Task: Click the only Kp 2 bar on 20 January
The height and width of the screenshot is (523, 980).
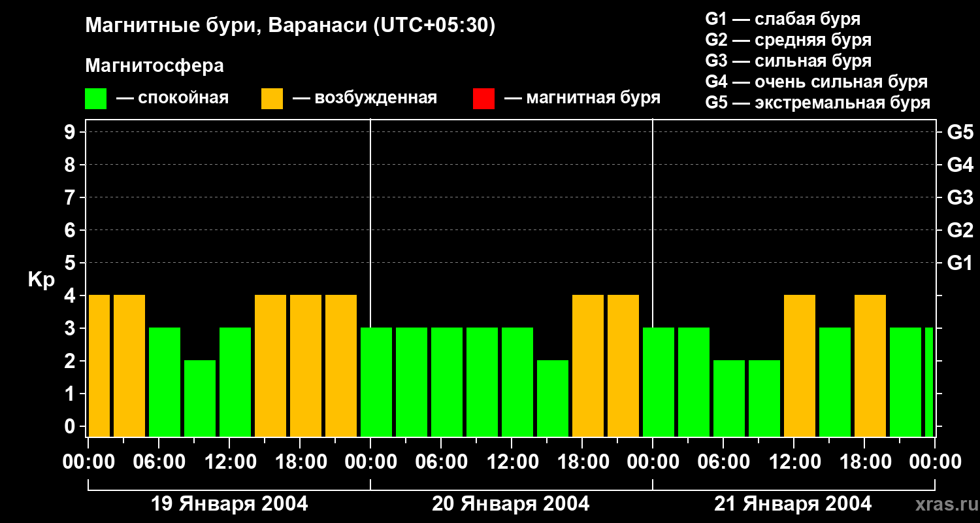Action: click(x=553, y=398)
